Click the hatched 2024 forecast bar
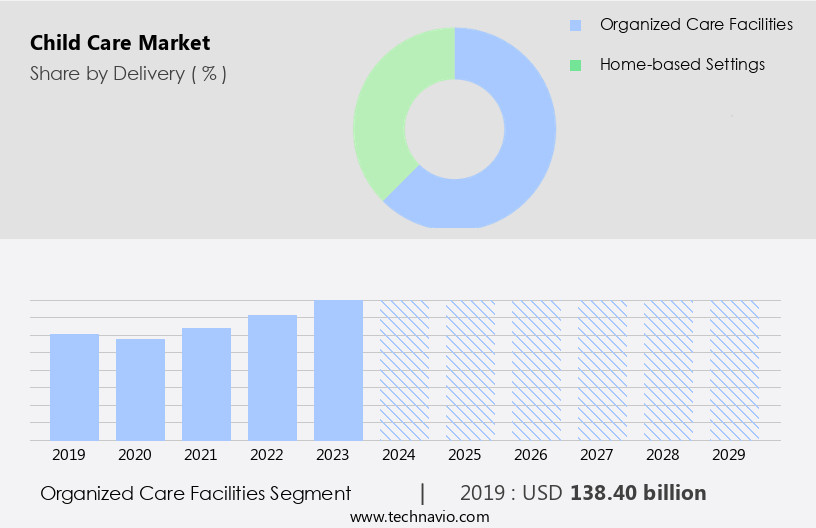This screenshot has height=528, width=816. click(404, 370)
